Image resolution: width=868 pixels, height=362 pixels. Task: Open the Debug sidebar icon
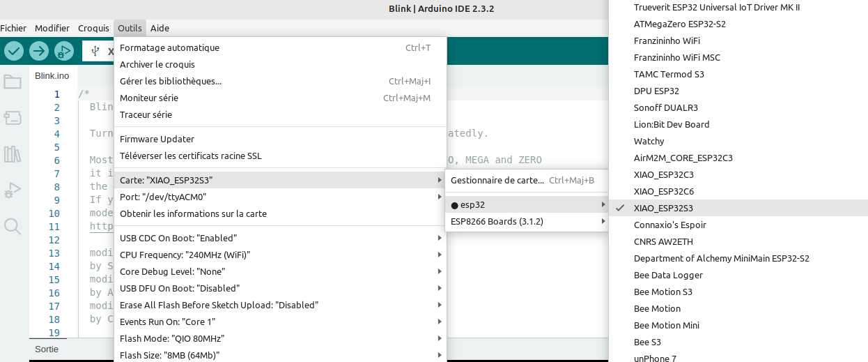point(13,190)
